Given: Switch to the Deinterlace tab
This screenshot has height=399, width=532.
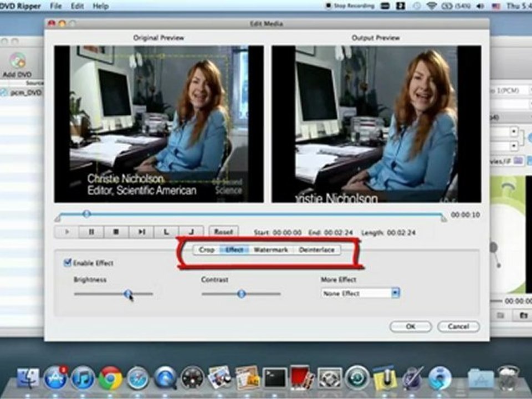Looking at the screenshot, I should pyautogui.click(x=316, y=250).
